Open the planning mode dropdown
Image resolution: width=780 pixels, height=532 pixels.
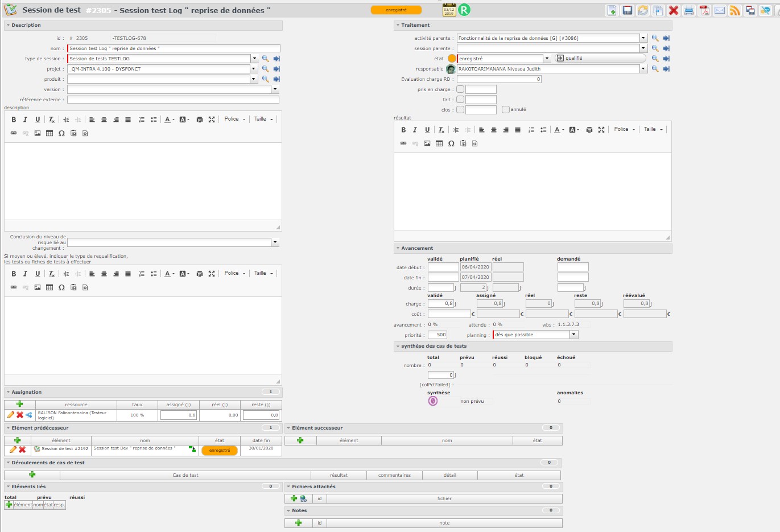pos(574,335)
